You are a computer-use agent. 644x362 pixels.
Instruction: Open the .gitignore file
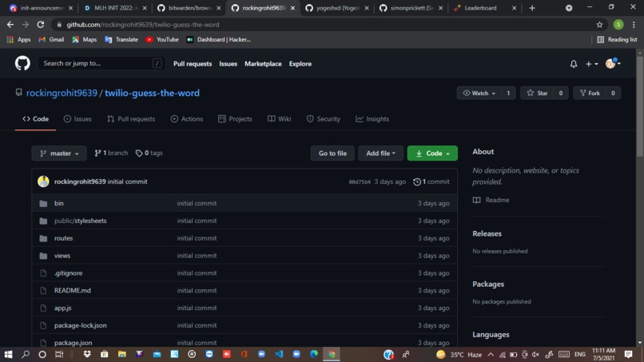[68, 272]
